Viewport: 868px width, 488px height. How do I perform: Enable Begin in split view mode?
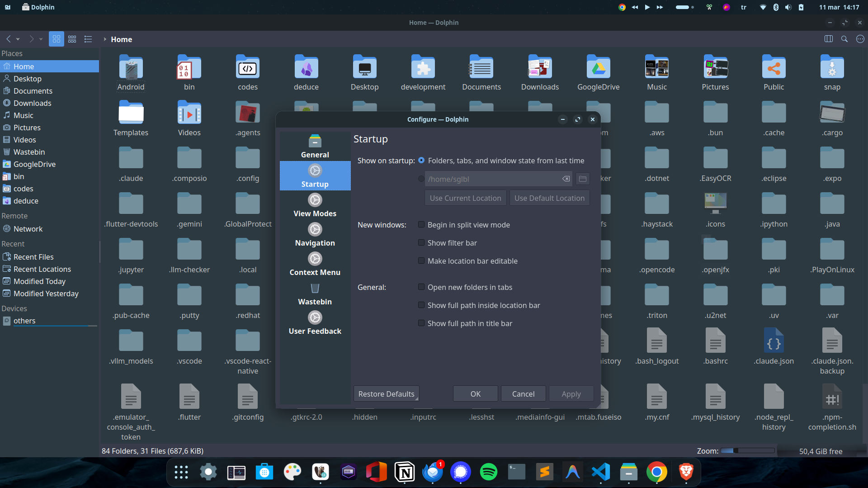[x=421, y=225]
